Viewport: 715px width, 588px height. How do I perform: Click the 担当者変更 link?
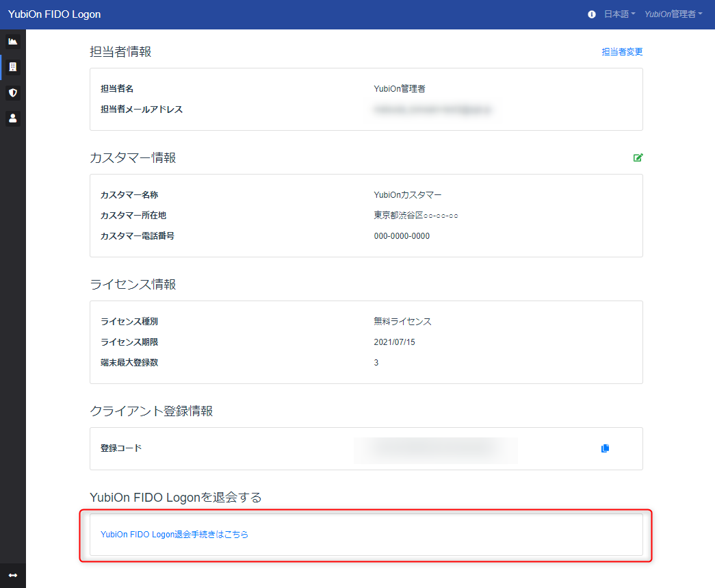click(622, 51)
